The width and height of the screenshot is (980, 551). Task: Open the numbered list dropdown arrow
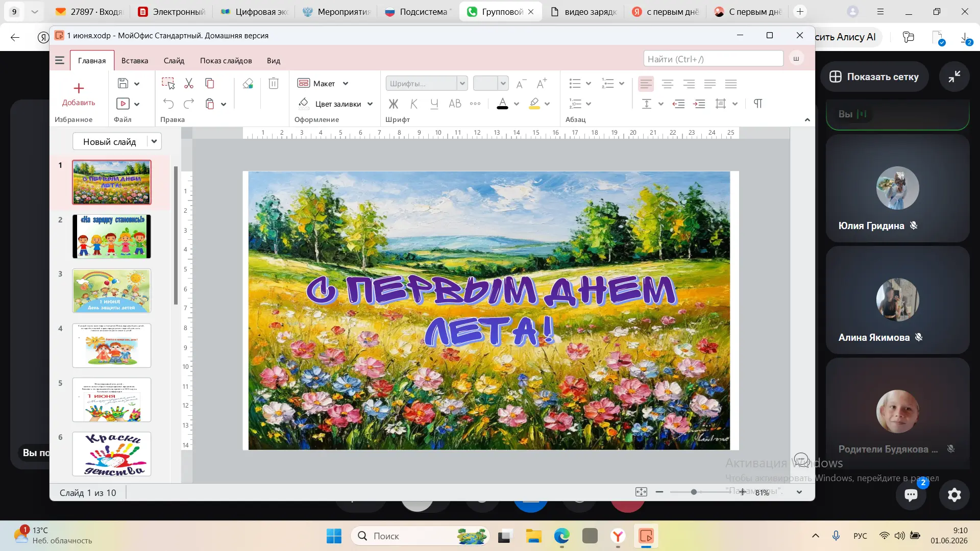click(622, 84)
